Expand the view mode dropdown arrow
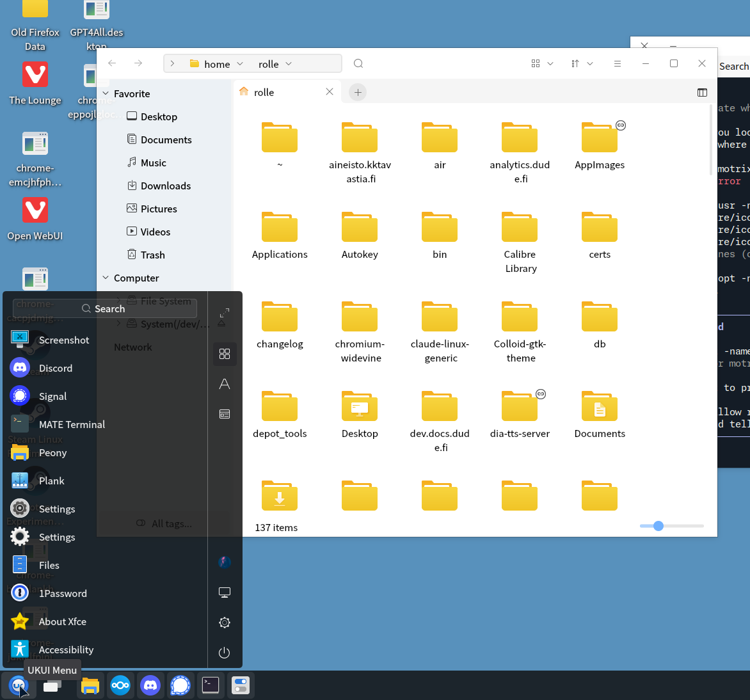 [x=550, y=63]
